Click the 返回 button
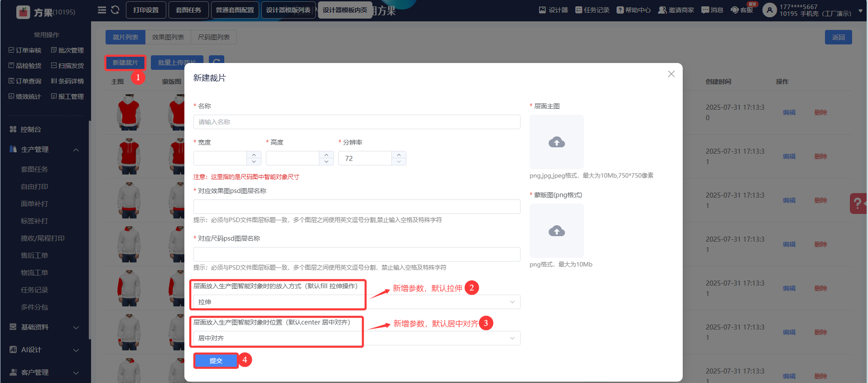The image size is (868, 383). coord(838,37)
